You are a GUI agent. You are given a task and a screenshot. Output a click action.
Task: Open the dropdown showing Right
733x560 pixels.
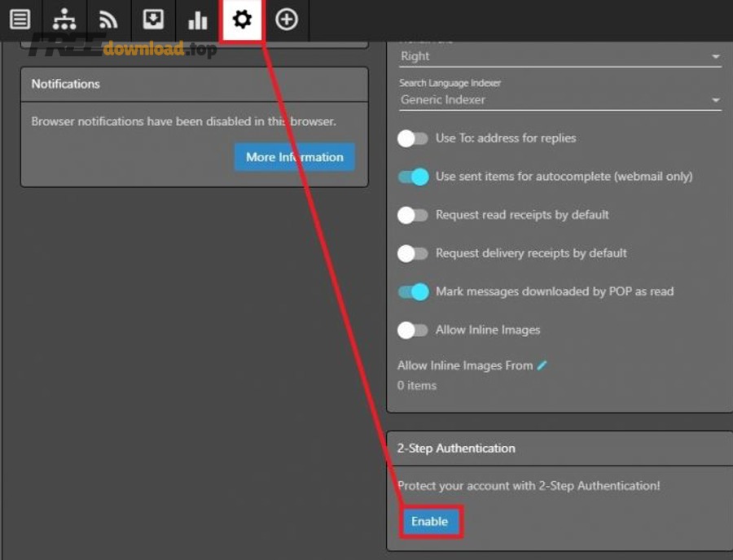[x=560, y=57]
